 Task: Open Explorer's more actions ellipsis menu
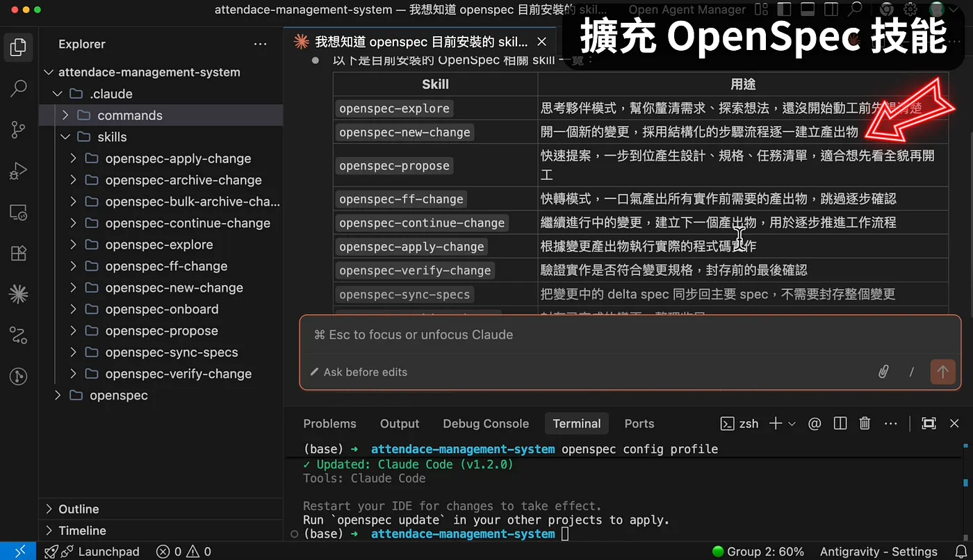click(261, 44)
